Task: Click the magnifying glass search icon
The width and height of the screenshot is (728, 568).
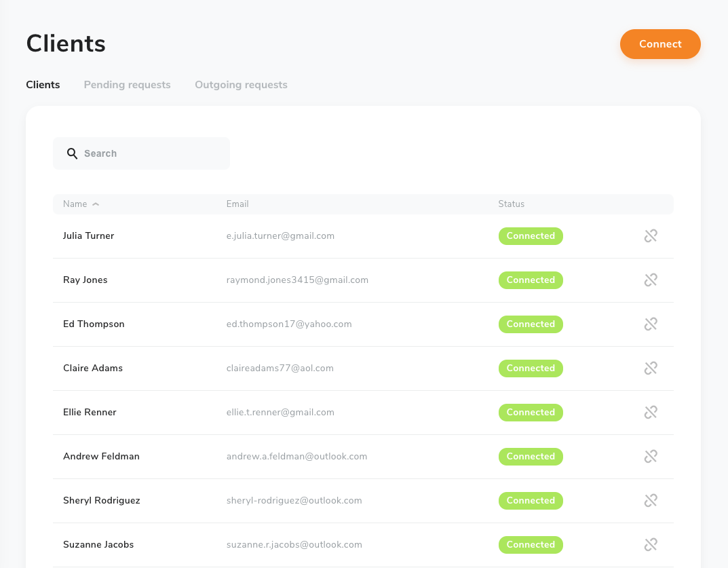Action: (72, 153)
